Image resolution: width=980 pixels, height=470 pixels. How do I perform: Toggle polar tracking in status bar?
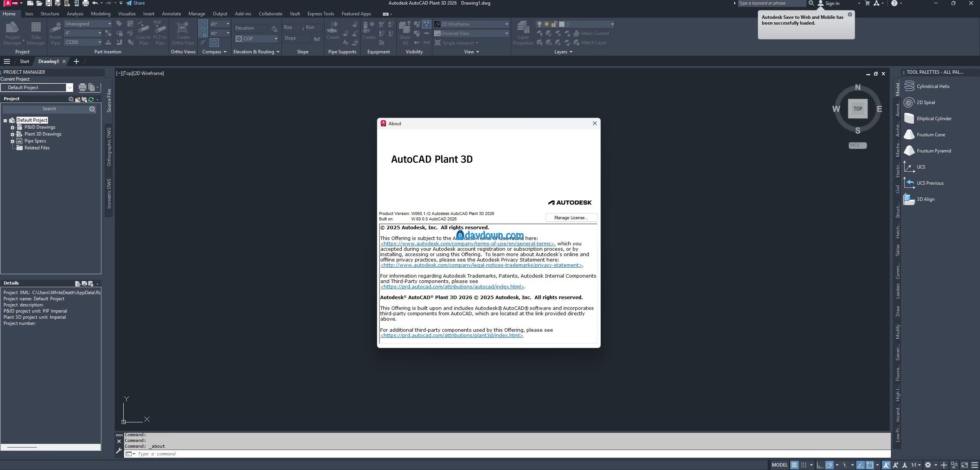(x=829, y=465)
